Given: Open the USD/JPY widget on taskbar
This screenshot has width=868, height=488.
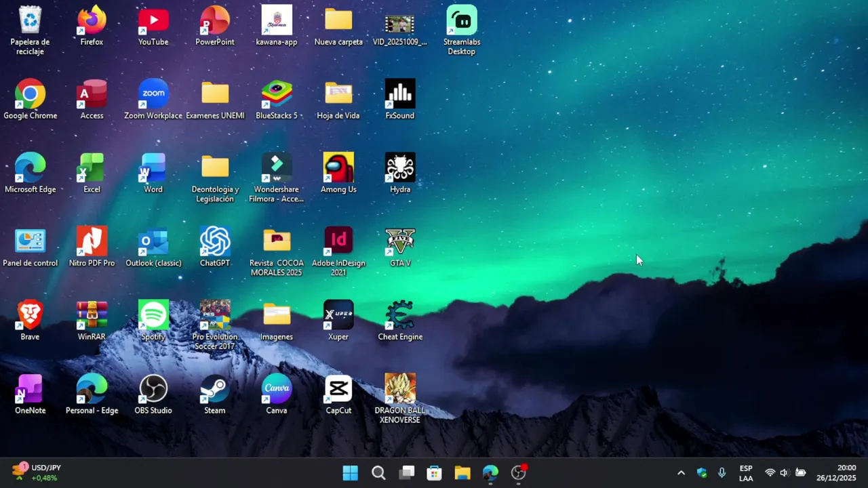Looking at the screenshot, I should coord(37,472).
